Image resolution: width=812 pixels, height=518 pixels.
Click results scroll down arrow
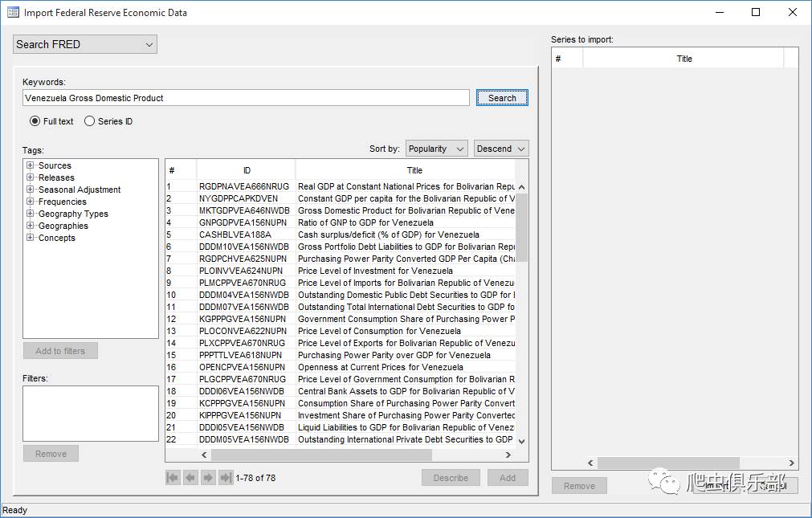coord(522,442)
